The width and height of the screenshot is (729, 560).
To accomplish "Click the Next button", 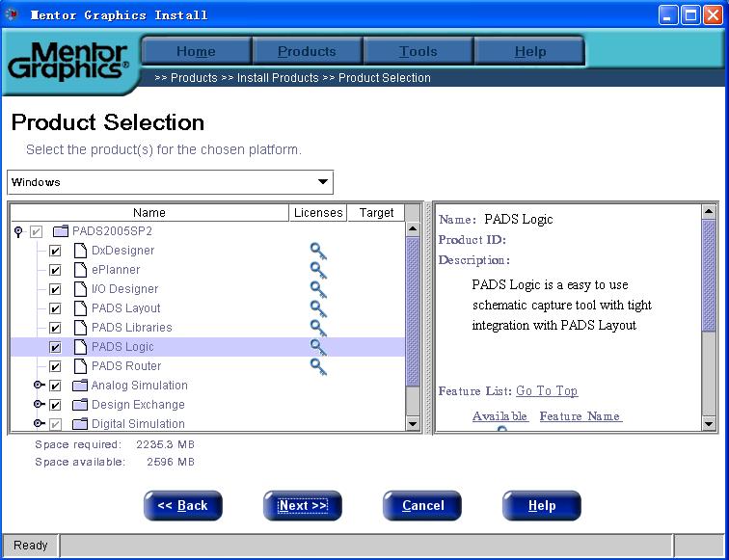I will point(303,506).
